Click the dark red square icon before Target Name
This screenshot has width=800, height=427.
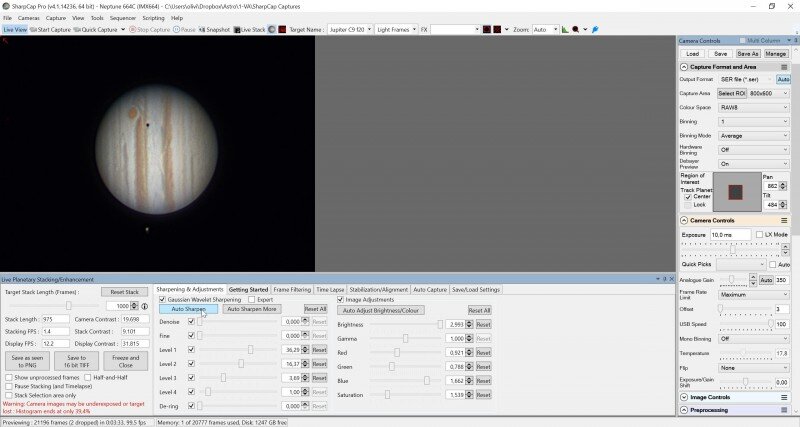(282, 30)
